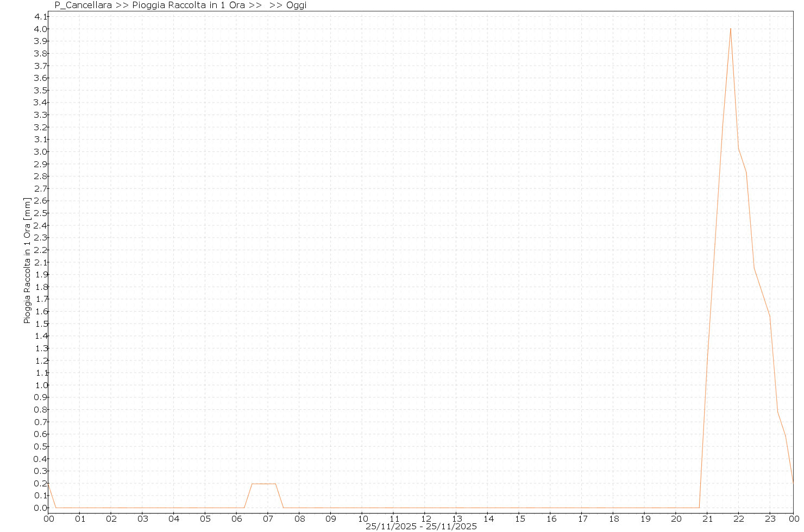The width and height of the screenshot is (804, 532).
Task: Click the 'Pioggia Raccolta in 1 Ora [mm]' axis label
Action: coord(27,261)
